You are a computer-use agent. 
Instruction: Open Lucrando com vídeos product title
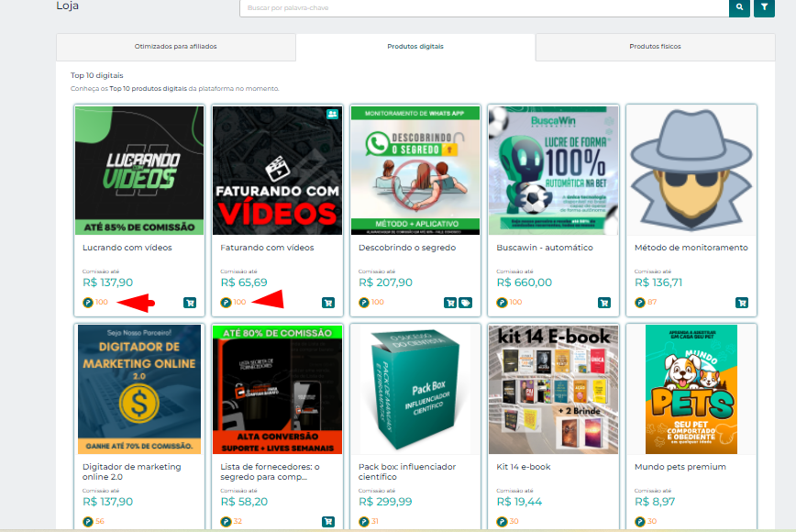tap(127, 248)
